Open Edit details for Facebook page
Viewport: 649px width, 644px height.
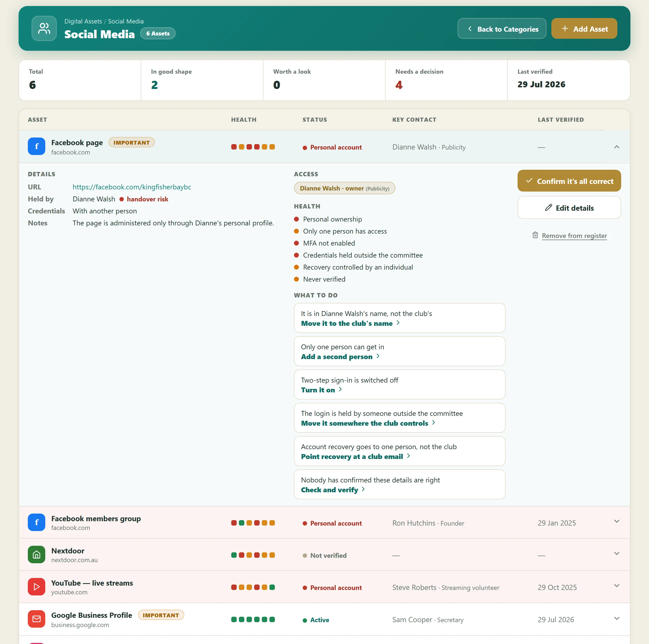(569, 208)
